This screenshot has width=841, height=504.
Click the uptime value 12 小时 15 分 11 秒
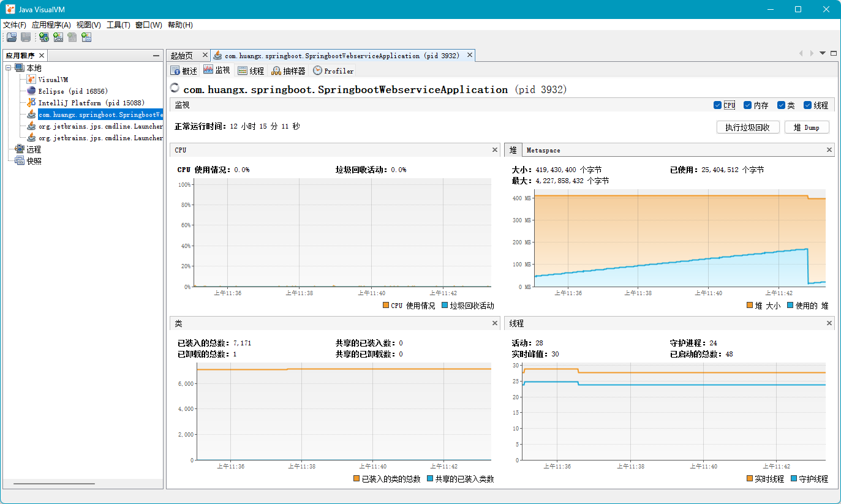click(265, 126)
